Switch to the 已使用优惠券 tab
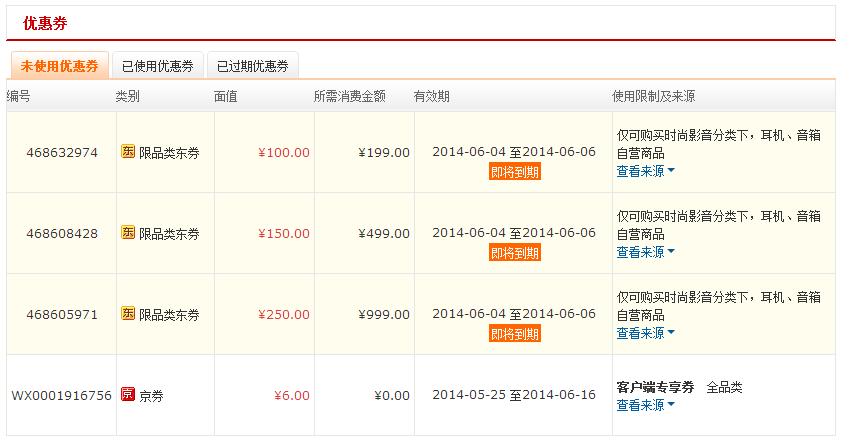 click(157, 66)
